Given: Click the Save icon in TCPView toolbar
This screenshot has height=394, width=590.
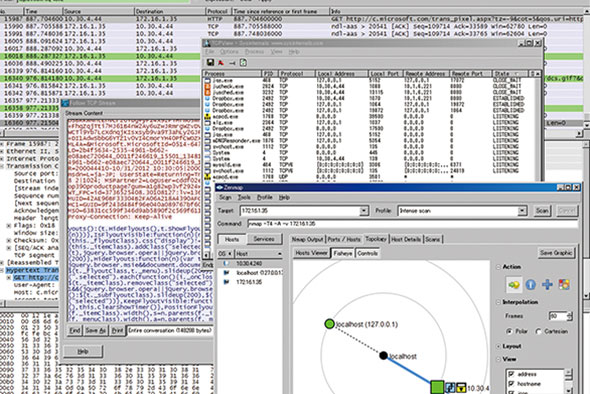Looking at the screenshot, I should [x=210, y=62].
